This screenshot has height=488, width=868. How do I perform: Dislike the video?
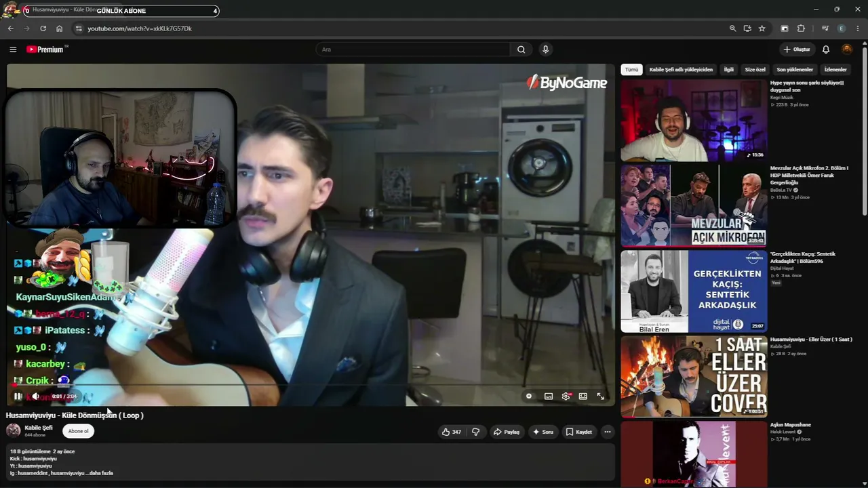(475, 432)
